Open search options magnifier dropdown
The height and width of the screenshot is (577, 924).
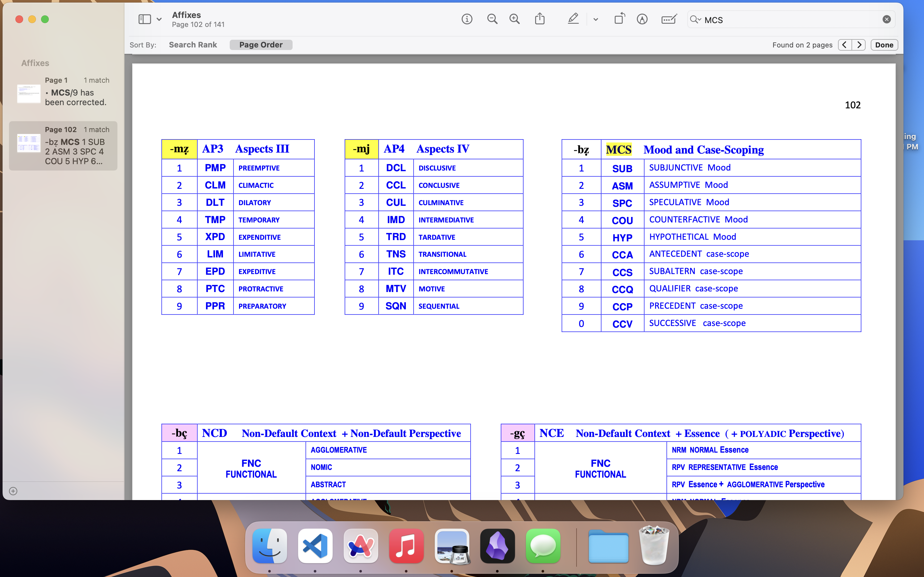pos(695,20)
